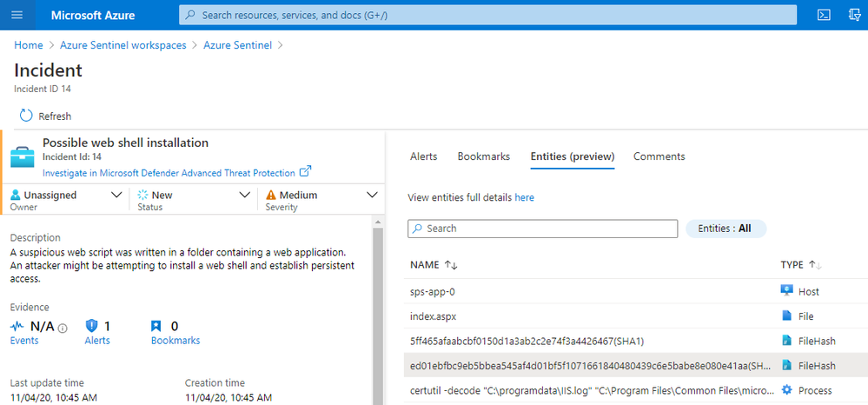This screenshot has height=405, width=868.
Task: Click the New status spinner icon
Action: tap(142, 195)
